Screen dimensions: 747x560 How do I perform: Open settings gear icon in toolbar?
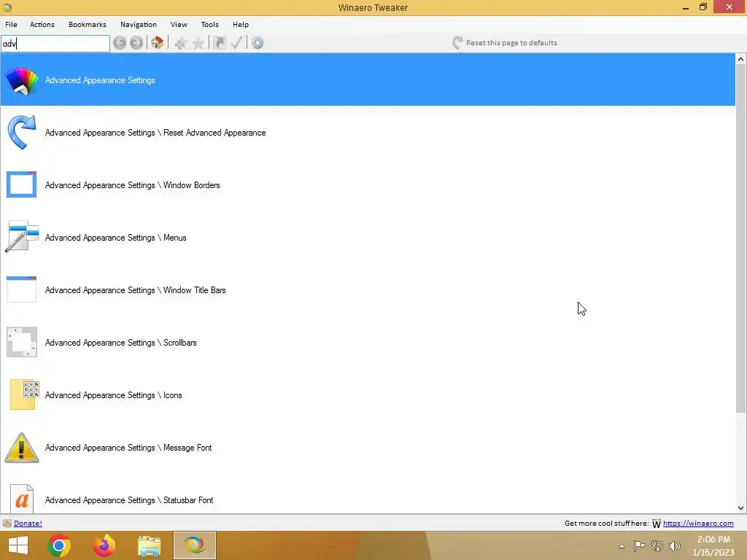point(258,43)
